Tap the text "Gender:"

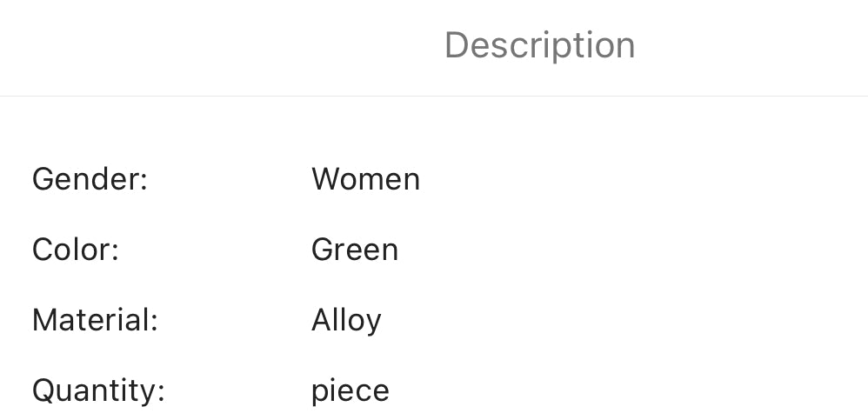coord(90,179)
